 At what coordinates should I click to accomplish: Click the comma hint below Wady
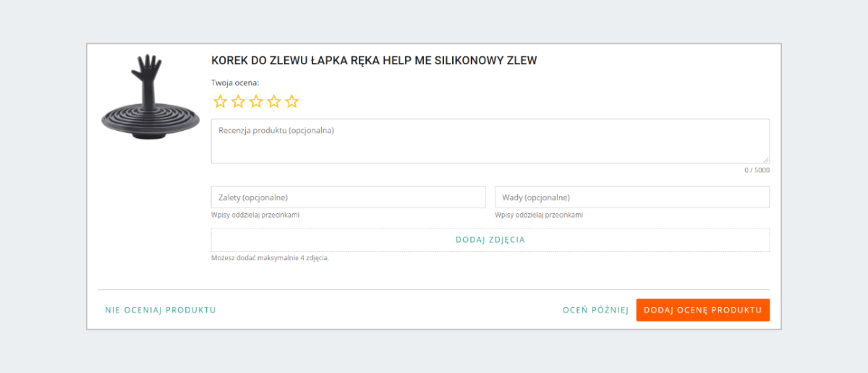point(539,215)
